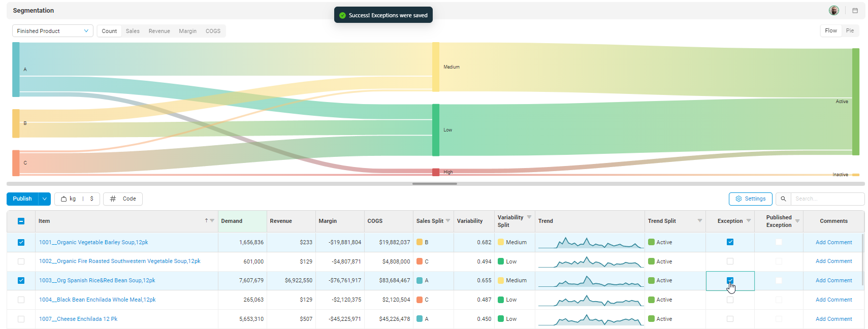Check Exception for Black Bean Enchilada
868x329 pixels.
coord(730,300)
